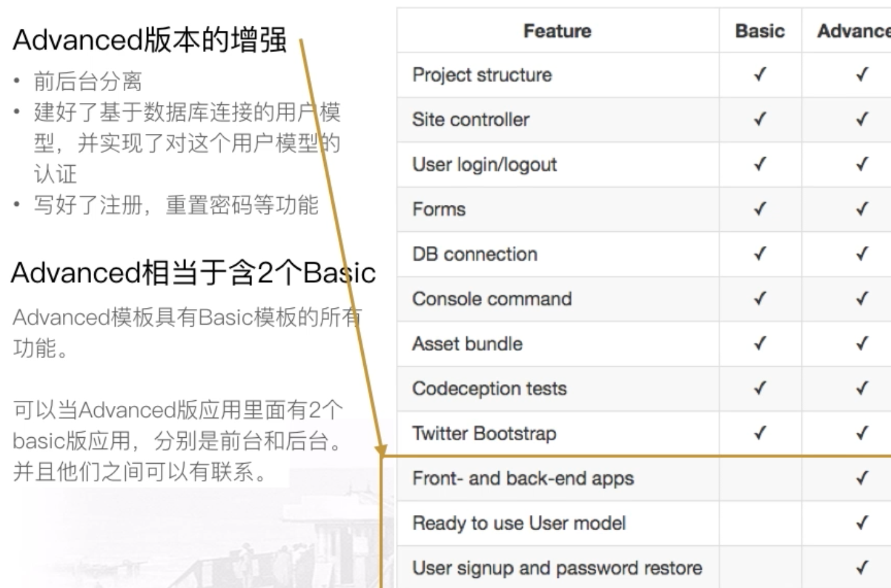
Task: Click the '前后台分离' bullet item
Action: (x=88, y=81)
